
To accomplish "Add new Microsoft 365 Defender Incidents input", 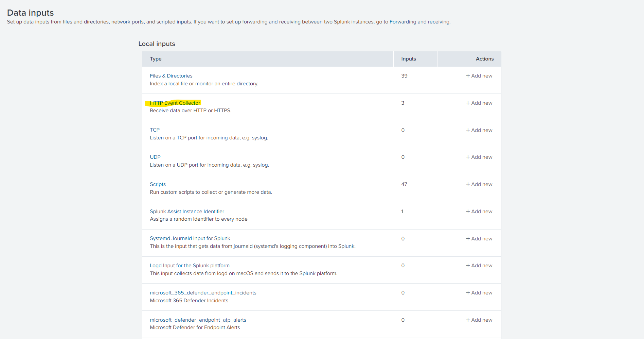I will 479,293.
